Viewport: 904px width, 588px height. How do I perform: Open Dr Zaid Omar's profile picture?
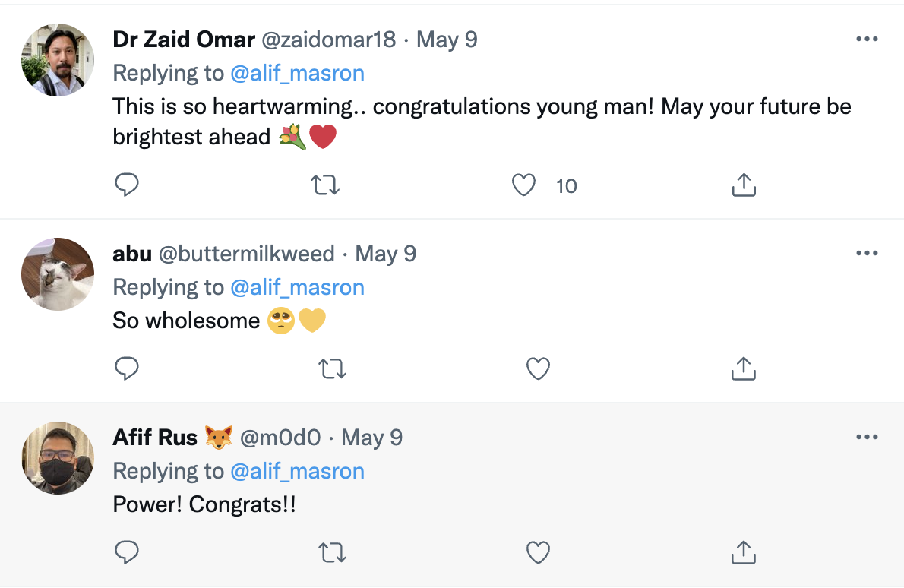pos(58,59)
